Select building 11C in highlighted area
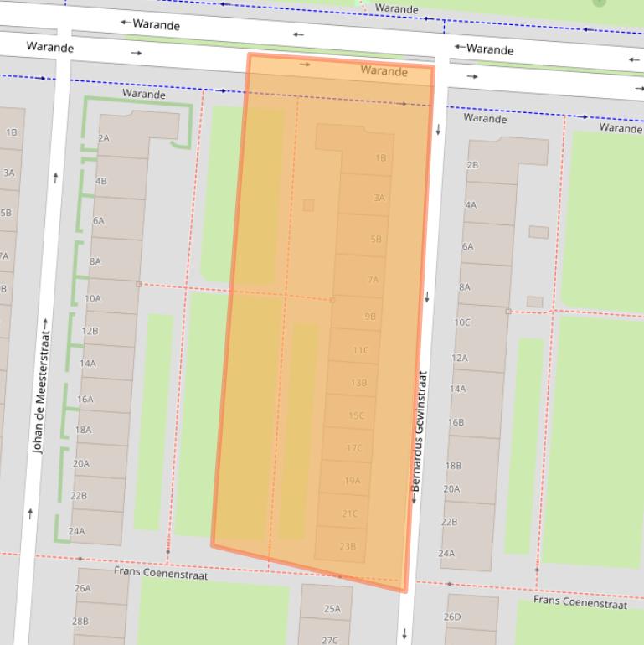 (x=360, y=350)
